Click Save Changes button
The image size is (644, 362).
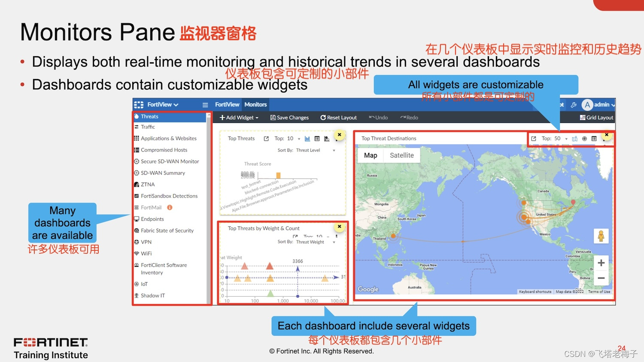coord(289,118)
